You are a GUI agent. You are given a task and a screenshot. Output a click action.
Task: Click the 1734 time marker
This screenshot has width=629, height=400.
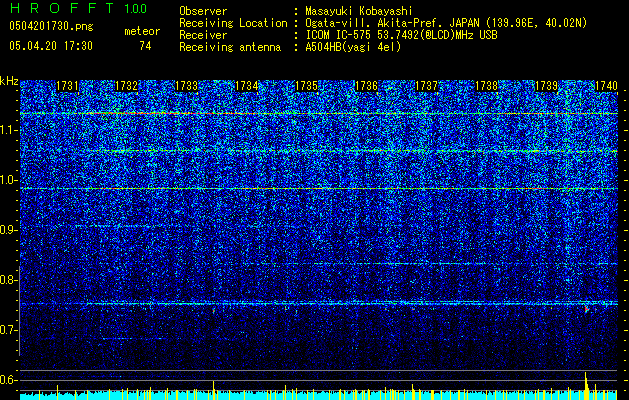(x=246, y=86)
